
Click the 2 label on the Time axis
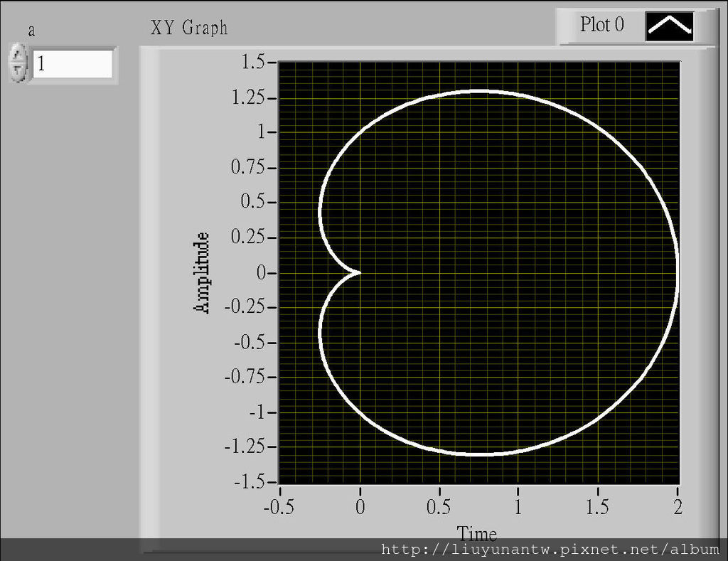pyautogui.click(x=678, y=507)
